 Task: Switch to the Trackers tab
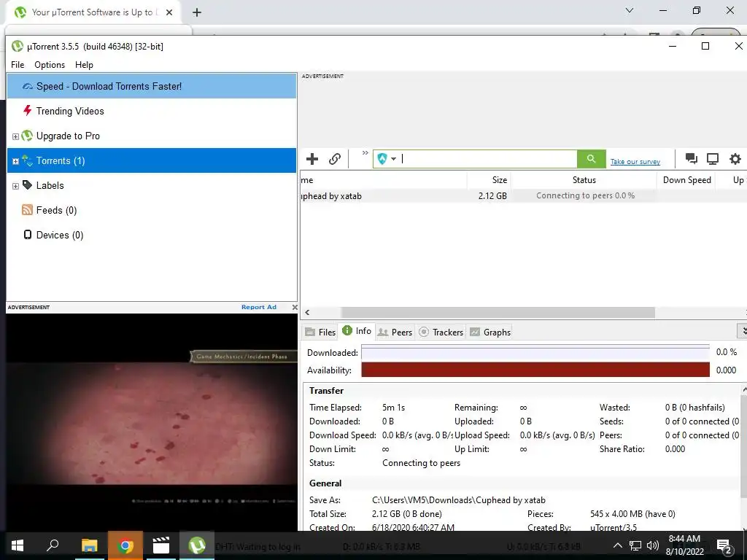click(x=441, y=332)
